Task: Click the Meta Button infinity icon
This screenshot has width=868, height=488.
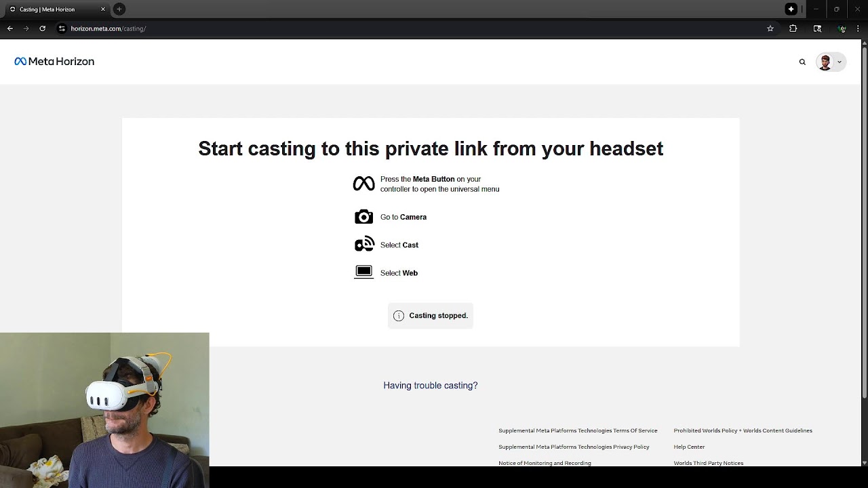Action: click(x=363, y=184)
